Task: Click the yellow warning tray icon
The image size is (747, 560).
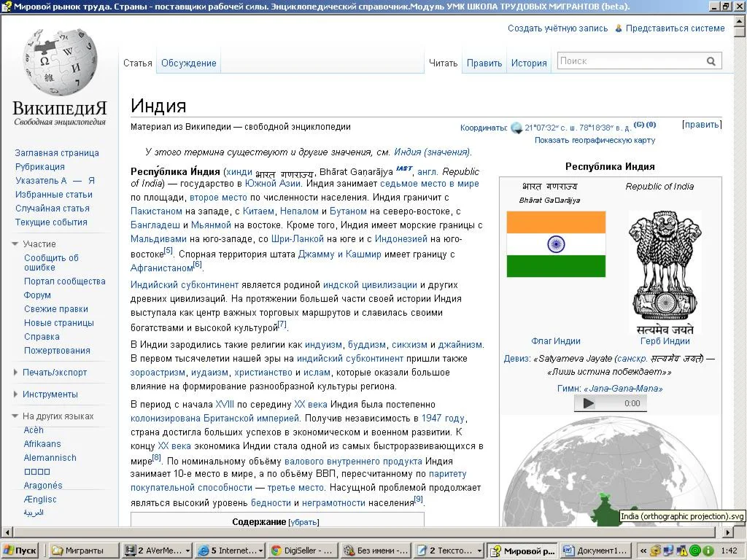Action: [x=683, y=551]
